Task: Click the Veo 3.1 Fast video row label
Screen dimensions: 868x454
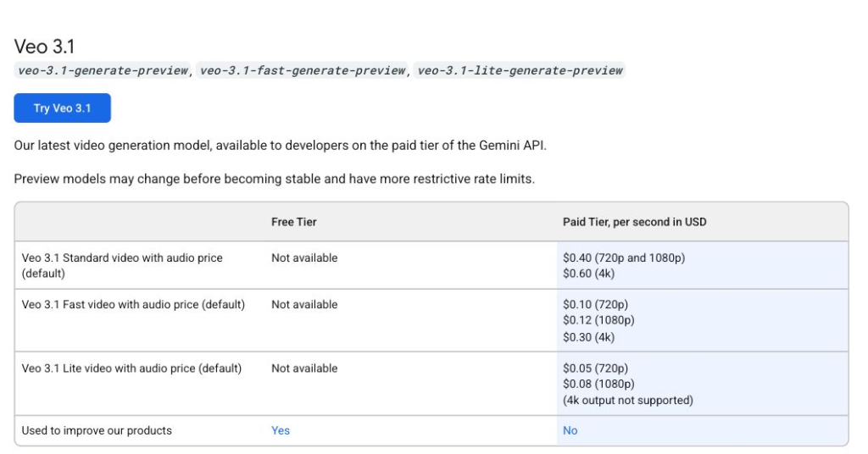Action: (133, 304)
